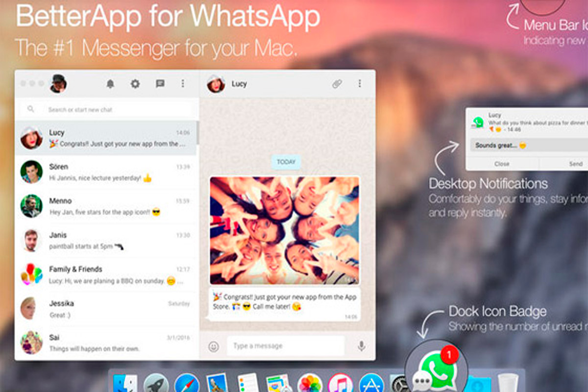The height and width of the screenshot is (392, 588).
Task: Launch Safari from the dock
Action: click(187, 383)
